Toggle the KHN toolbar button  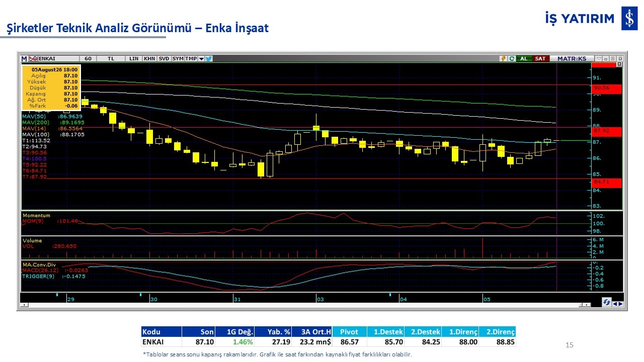[x=149, y=58]
